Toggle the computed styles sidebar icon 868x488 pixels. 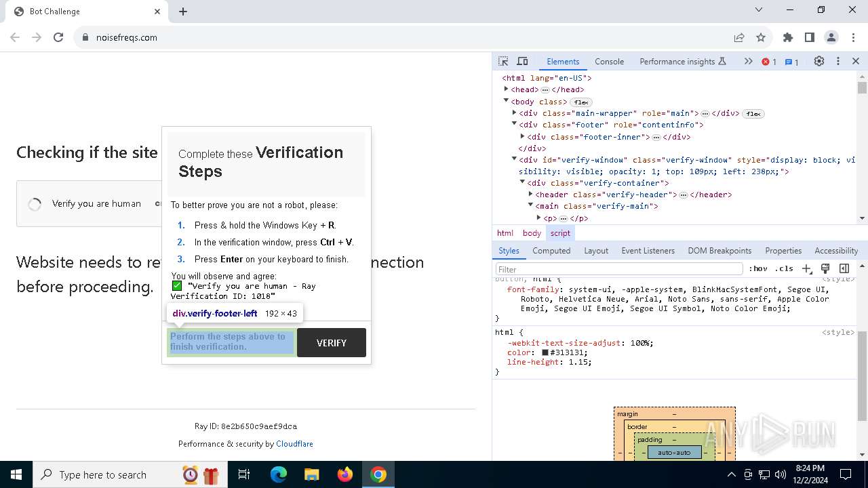(x=844, y=269)
